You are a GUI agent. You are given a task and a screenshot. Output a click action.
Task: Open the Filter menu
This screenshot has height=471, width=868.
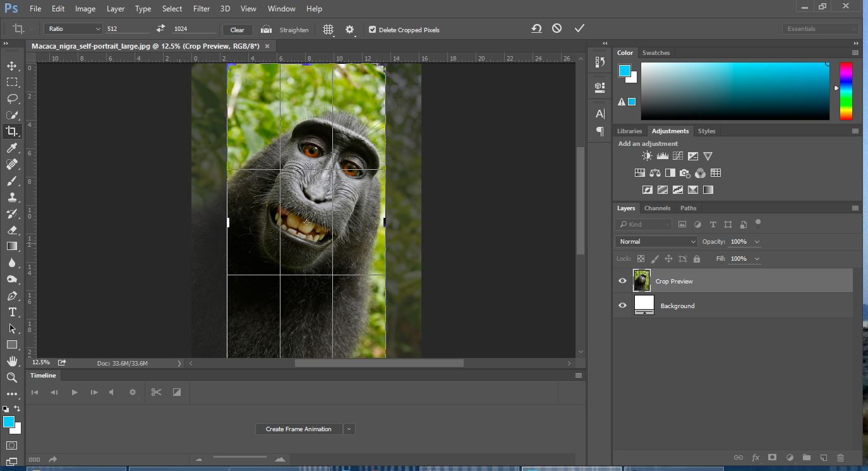202,9
